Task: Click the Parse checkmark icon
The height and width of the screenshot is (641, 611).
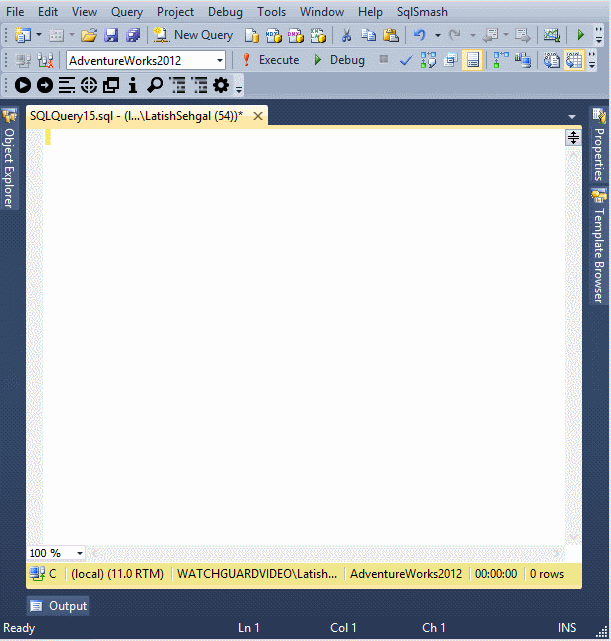Action: coord(405,61)
